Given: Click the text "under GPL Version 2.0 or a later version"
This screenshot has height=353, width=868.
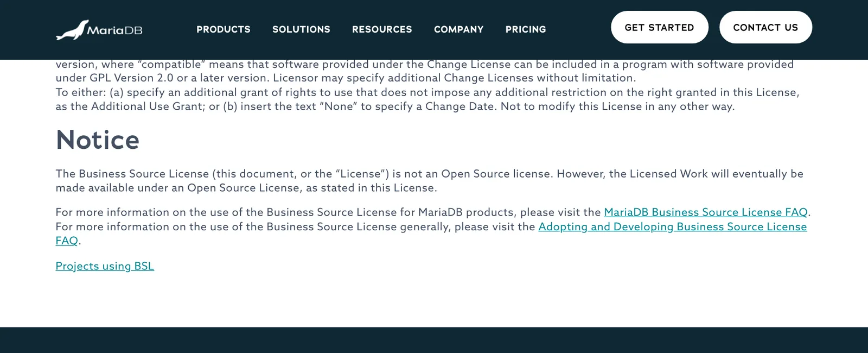Looking at the screenshot, I should click(162, 78).
